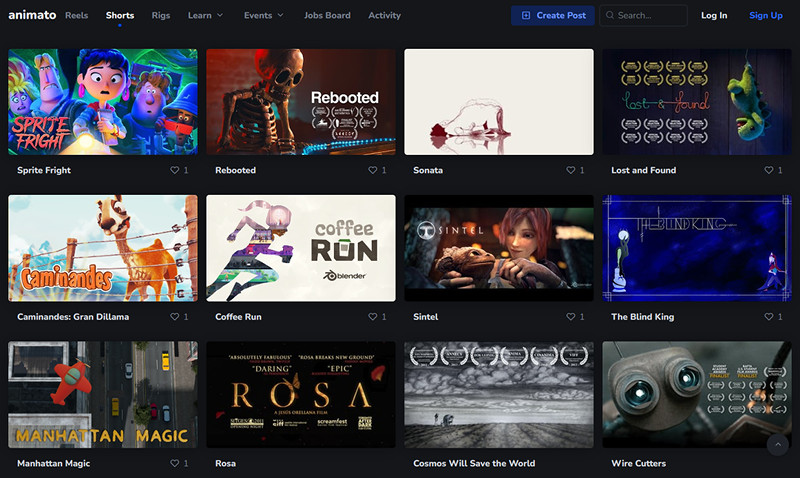Open the Rosa short film thumbnail
Viewport: 800px width, 478px height.
click(x=300, y=395)
